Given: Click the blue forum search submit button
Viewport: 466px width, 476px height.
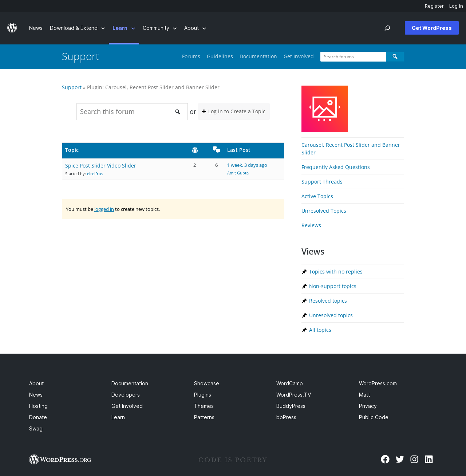Looking at the screenshot, I should coord(395,56).
